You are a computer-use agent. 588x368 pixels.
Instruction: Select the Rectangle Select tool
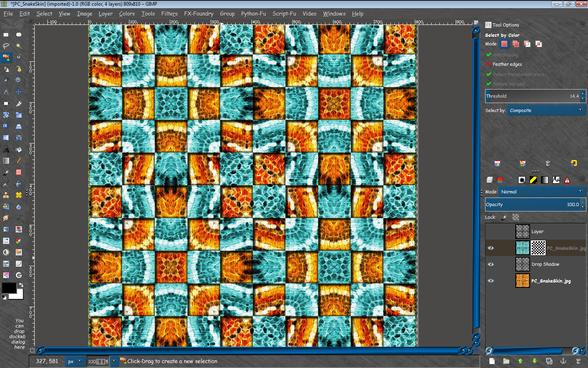pyautogui.click(x=6, y=35)
